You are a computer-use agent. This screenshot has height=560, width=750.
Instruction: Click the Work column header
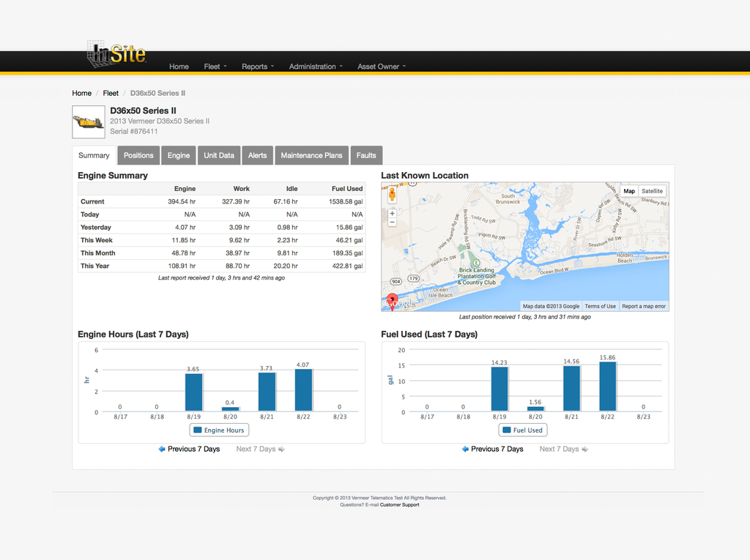point(241,189)
